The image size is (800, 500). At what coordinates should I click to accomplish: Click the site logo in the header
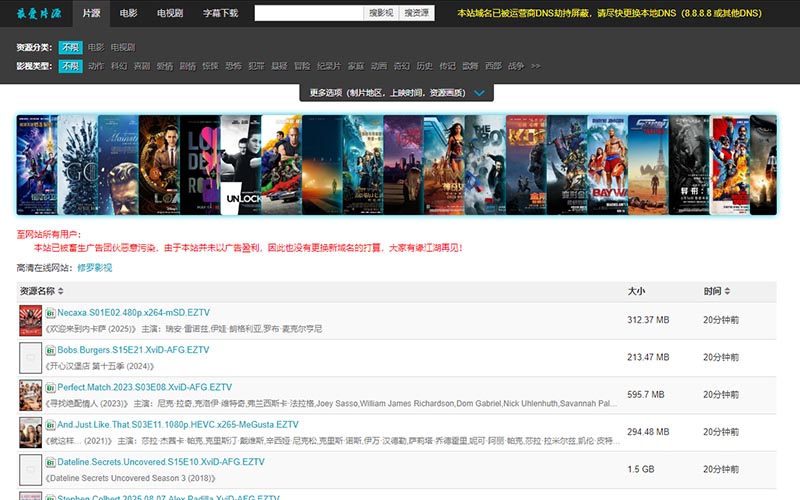point(39,13)
